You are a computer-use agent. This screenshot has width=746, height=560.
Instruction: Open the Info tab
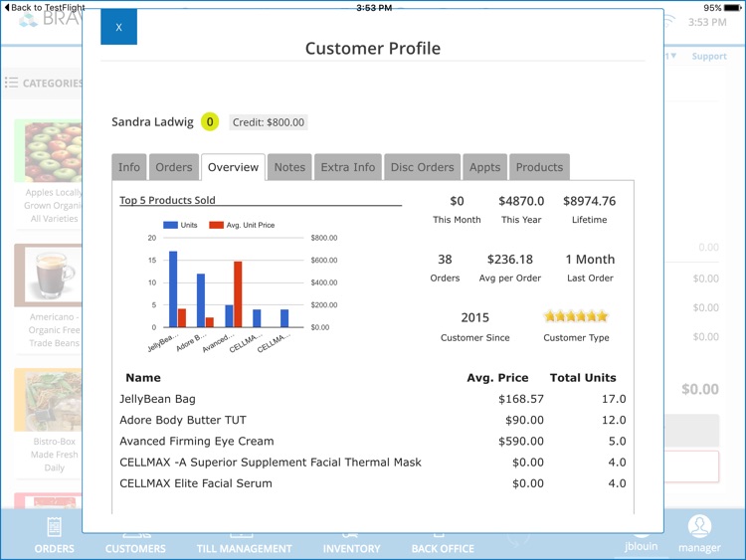coord(129,167)
